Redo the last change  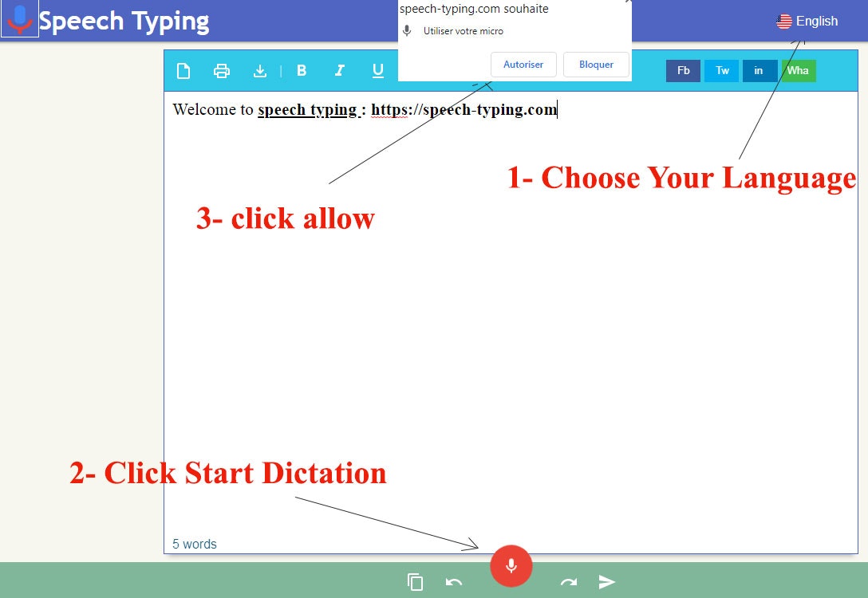tap(569, 582)
